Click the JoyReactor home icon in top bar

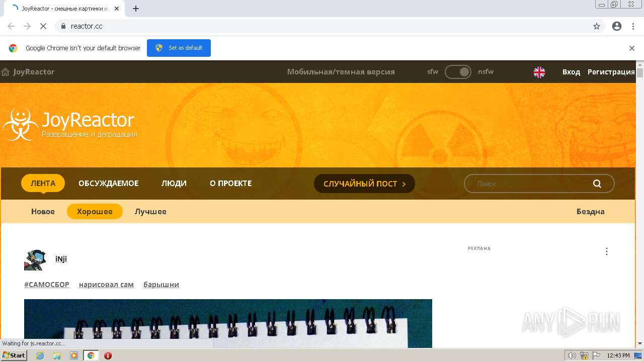[x=6, y=72]
